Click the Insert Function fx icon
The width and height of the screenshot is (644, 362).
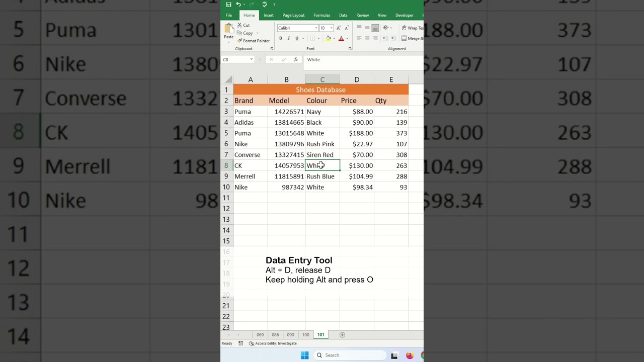point(296,59)
